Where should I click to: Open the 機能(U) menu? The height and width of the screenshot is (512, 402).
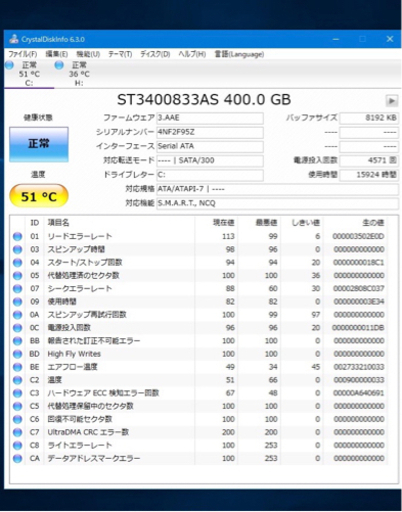[x=88, y=54]
